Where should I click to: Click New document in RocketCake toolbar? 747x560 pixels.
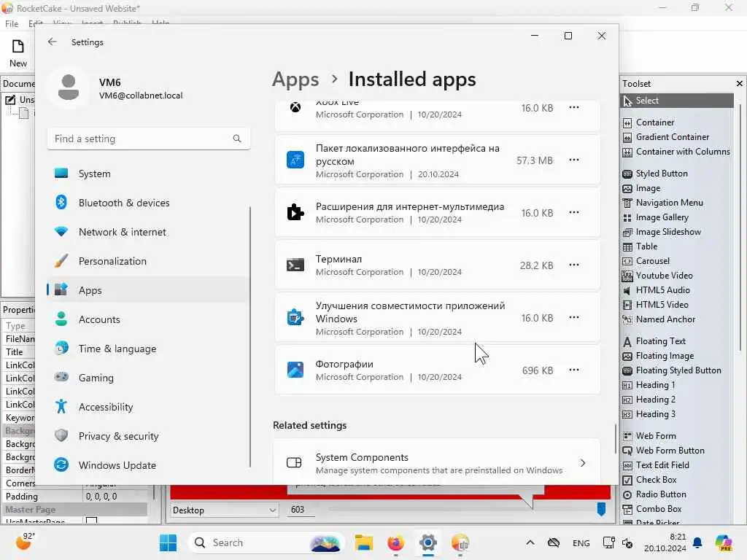[x=18, y=52]
